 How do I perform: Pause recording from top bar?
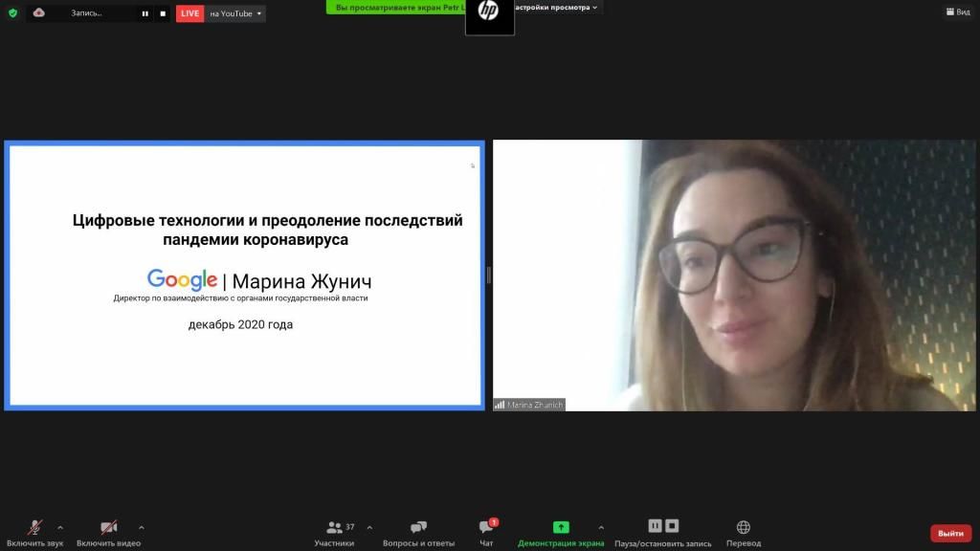coord(145,13)
